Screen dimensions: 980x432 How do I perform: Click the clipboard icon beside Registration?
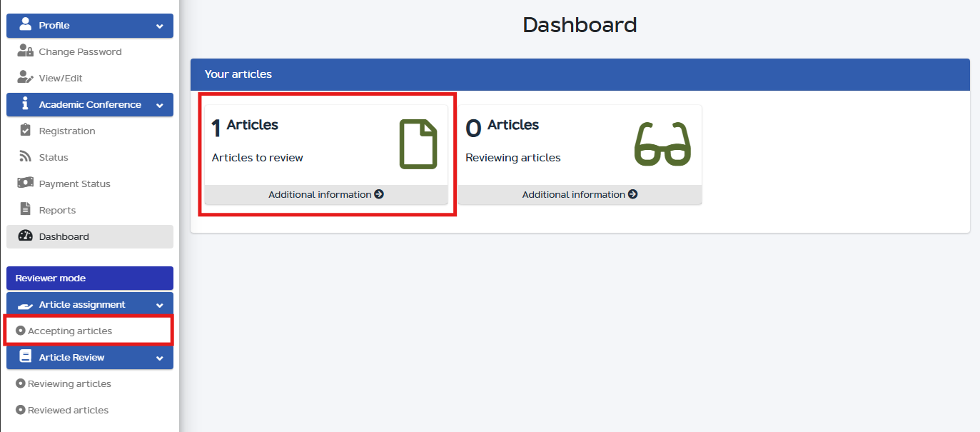pos(26,131)
